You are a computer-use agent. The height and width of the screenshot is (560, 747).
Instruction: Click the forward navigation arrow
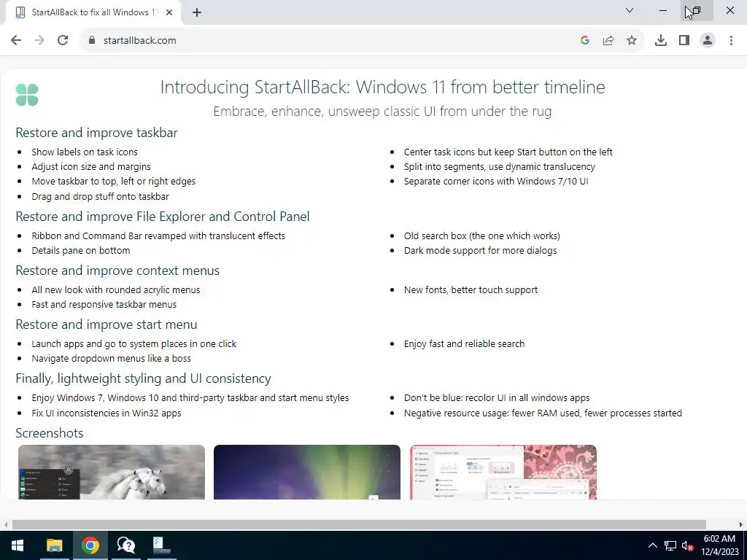pos(39,41)
